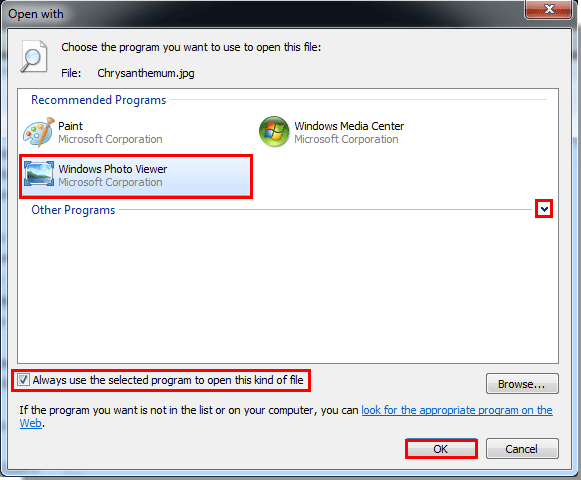Pick the Windows Media Center program entry text
Image resolution: width=581 pixels, height=480 pixels.
[349, 126]
